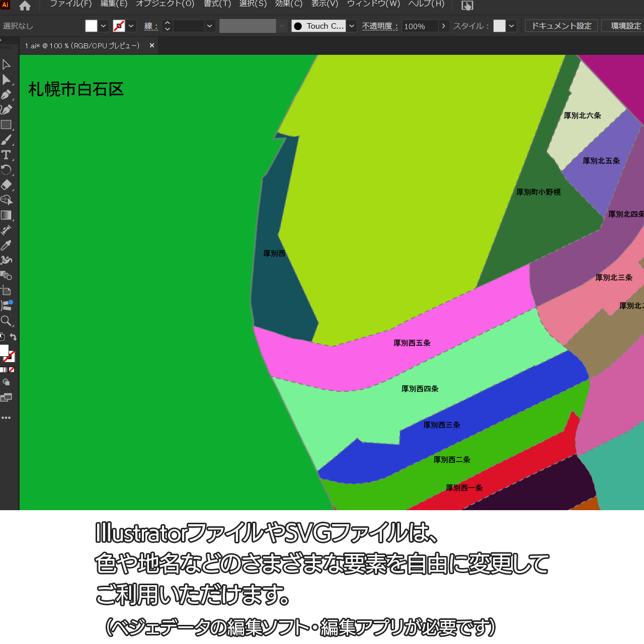Select the Gradient tool

point(7,215)
